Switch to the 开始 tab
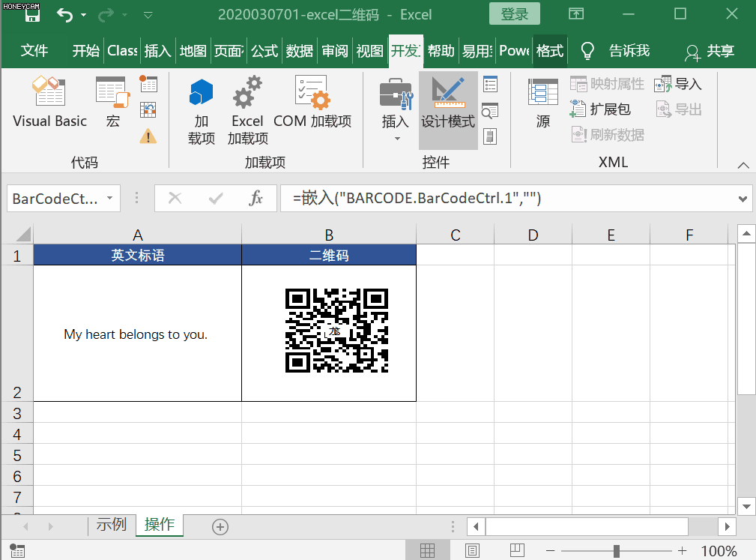Viewport: 756px width, 560px height. pyautogui.click(x=85, y=51)
